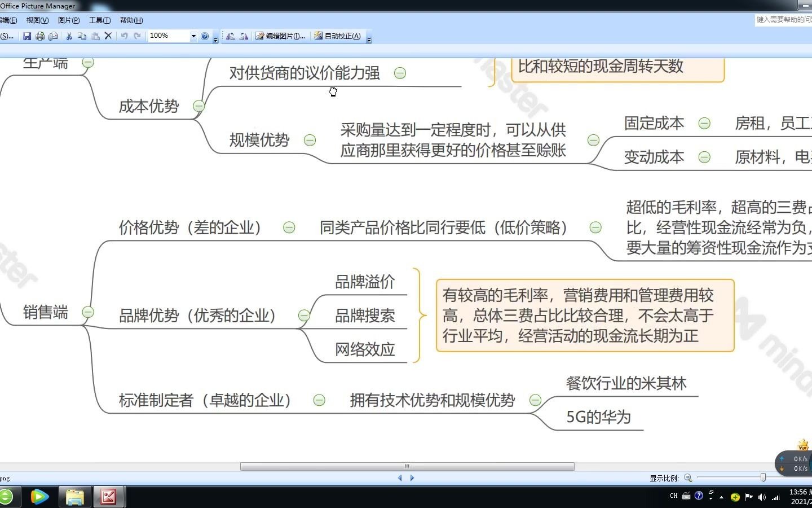This screenshot has width=812, height=508.
Task: Click the CH input language indicator
Action: (x=674, y=496)
